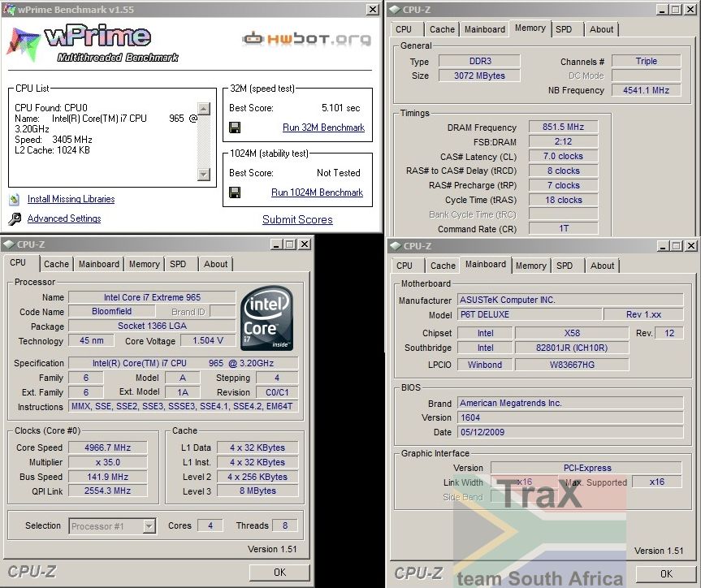This screenshot has height=588, width=701.
Task: Click the manufacturer ASUSTeK Computer INC.
Action: [x=570, y=300]
